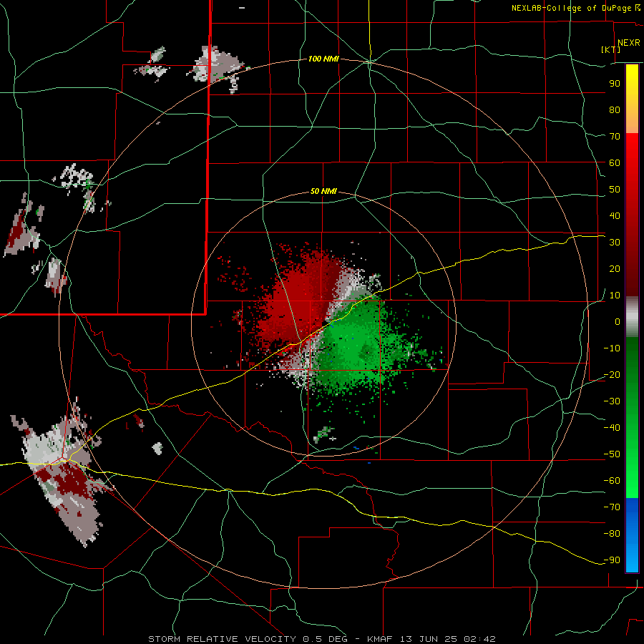Click the 70 value on velocity scale
The image size is (644, 644).
pyautogui.click(x=615, y=137)
